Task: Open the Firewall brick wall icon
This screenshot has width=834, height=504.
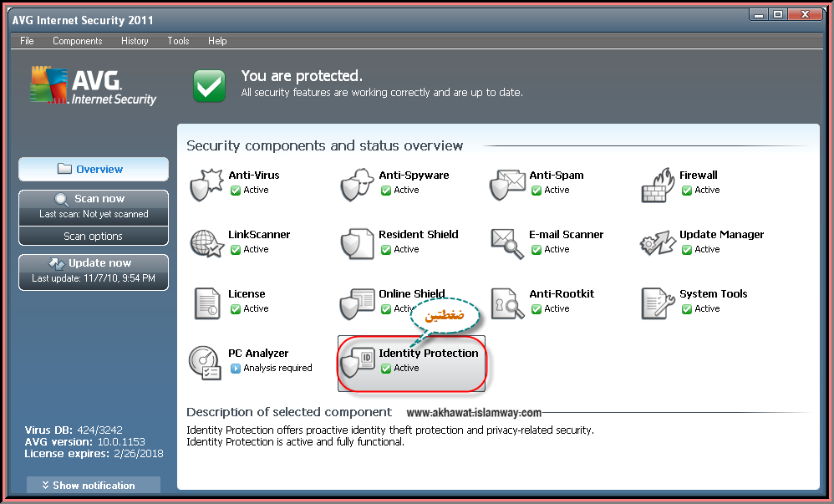Action: tap(658, 185)
